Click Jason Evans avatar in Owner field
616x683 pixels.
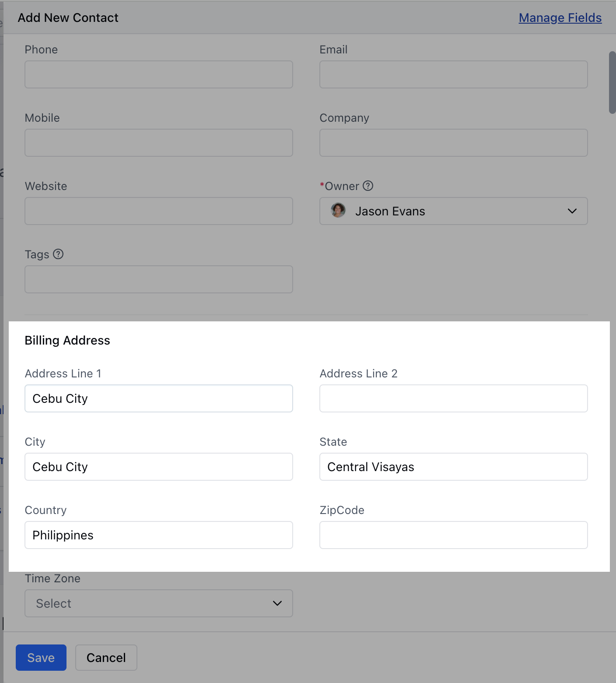click(338, 211)
